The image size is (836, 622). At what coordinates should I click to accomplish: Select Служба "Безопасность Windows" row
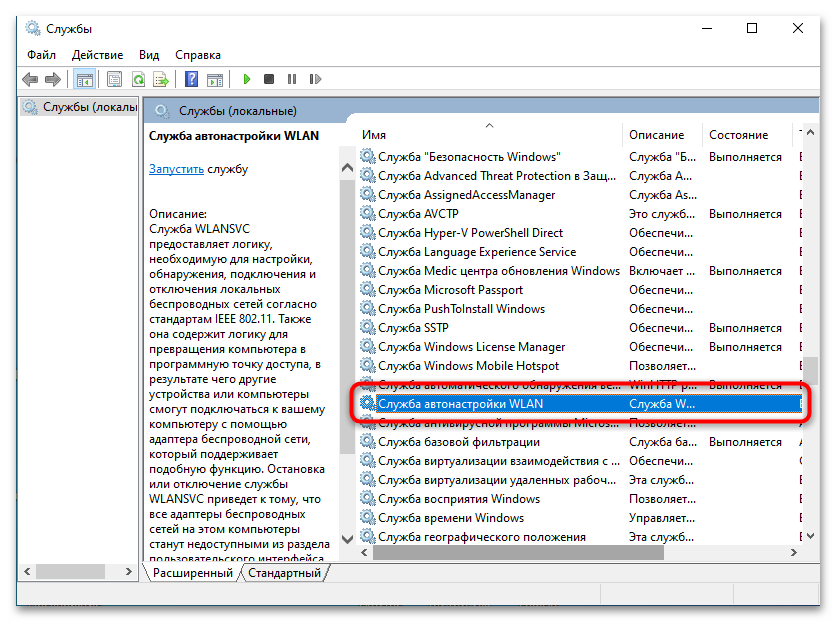click(x=580, y=157)
